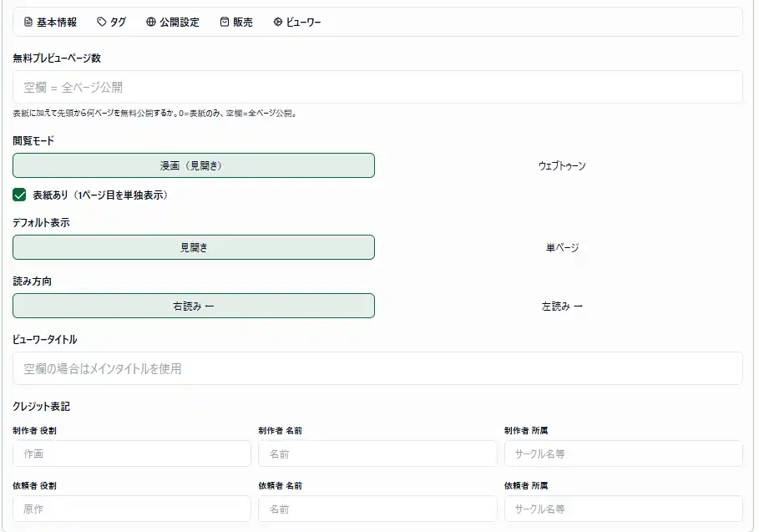The height and width of the screenshot is (532, 759).
Task: Choose 見開き as default display
Action: click(194, 247)
